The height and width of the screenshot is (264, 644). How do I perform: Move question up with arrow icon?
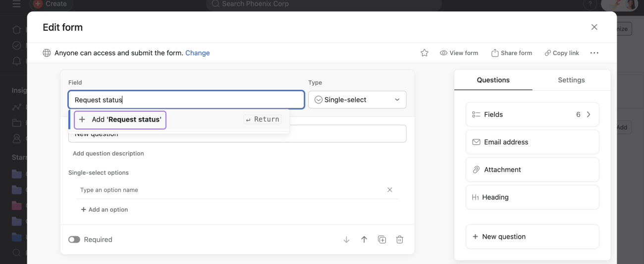(364, 240)
